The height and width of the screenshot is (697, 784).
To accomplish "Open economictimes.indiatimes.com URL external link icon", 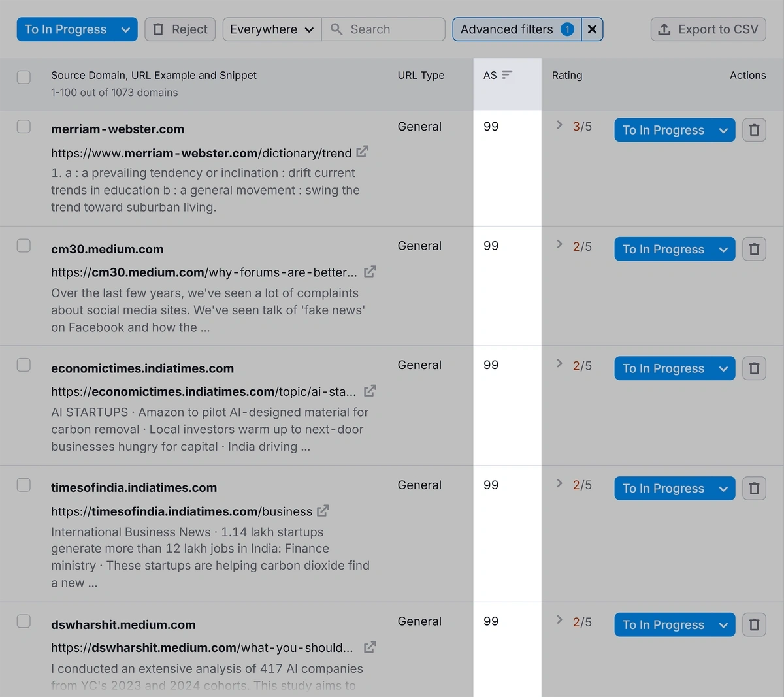I will pyautogui.click(x=370, y=391).
